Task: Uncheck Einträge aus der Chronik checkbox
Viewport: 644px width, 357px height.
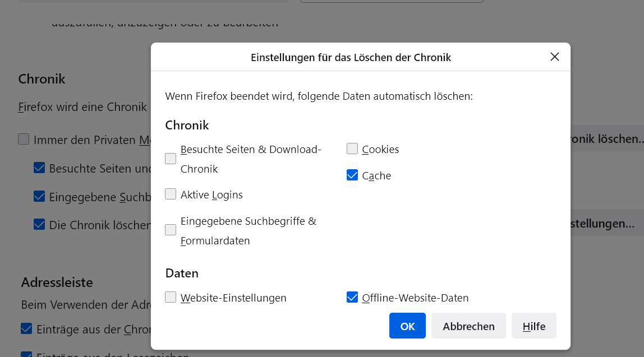Action: [x=26, y=329]
